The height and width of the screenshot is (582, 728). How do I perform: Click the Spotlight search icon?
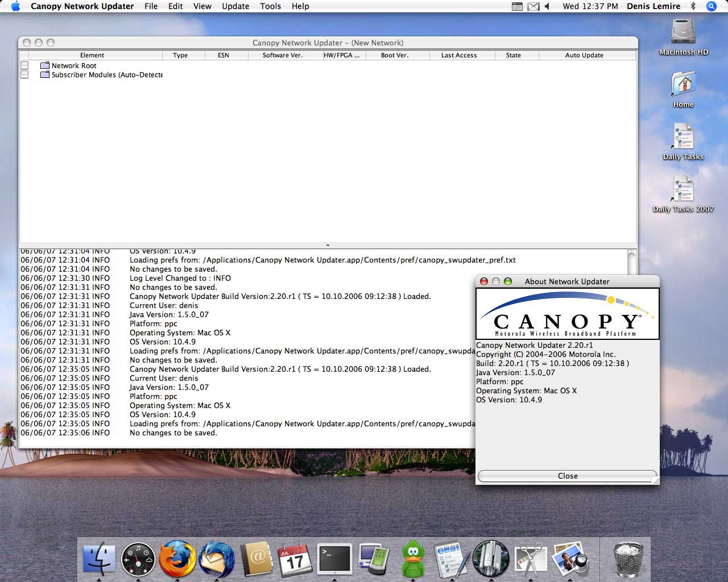[x=711, y=6]
